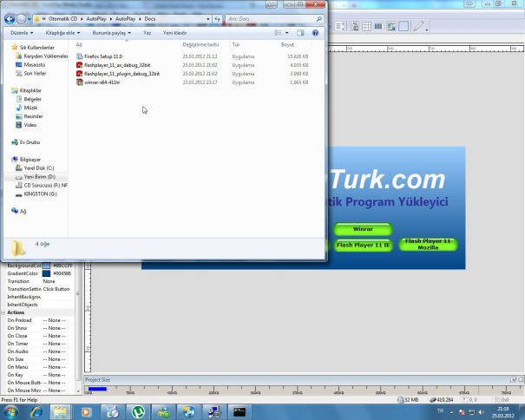This screenshot has width=525, height=420.
Task: Open the view options dropdown arrow
Action: coord(286,33)
